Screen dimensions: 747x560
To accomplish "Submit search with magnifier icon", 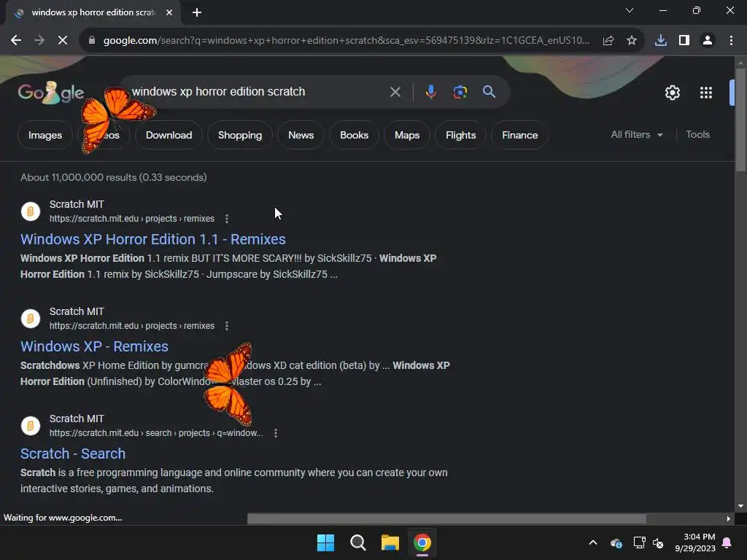I will (489, 91).
